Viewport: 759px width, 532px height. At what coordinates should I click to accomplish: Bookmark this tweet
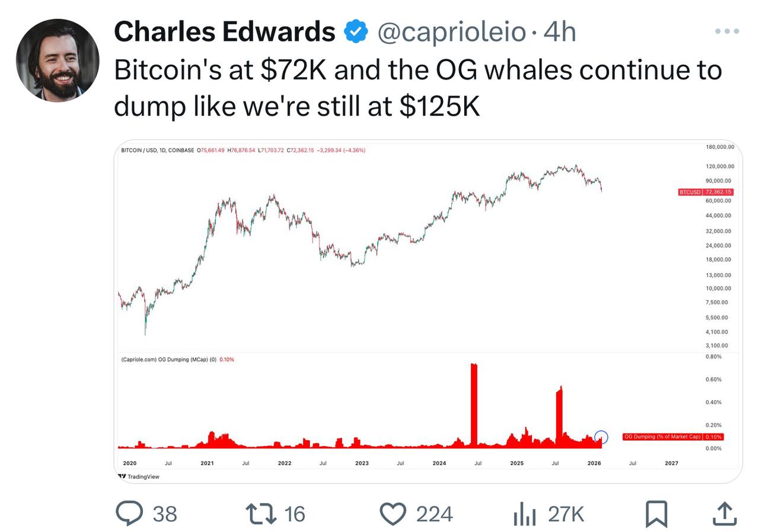point(656,514)
